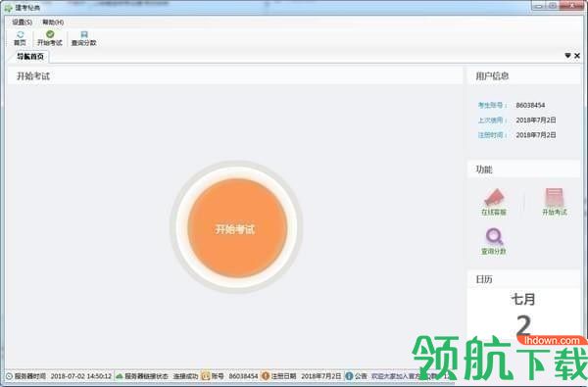The width and height of the screenshot is (588, 387).
Task: Click the 开始考试 toolbar icon with green check
Action: click(50, 38)
